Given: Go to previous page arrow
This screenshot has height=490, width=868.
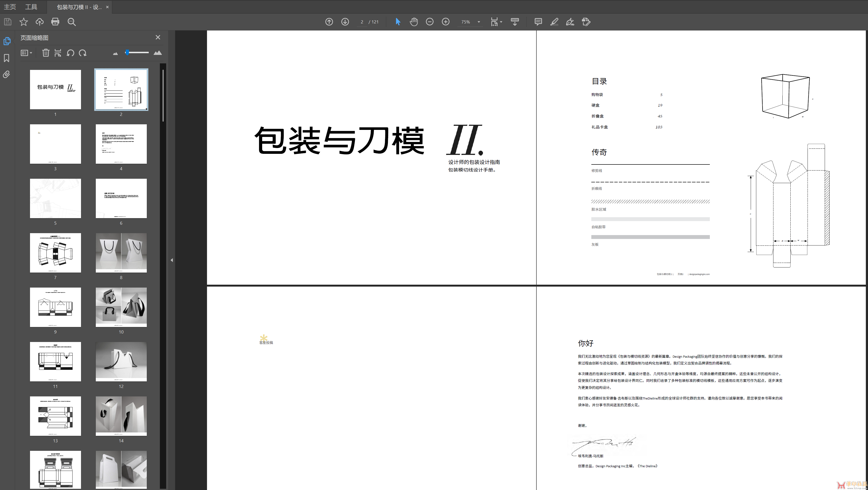Looking at the screenshot, I should pyautogui.click(x=329, y=22).
